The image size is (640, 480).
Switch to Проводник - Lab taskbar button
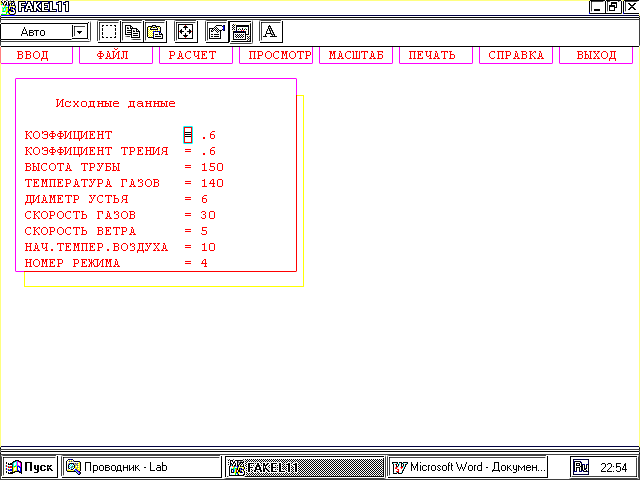coord(142,467)
